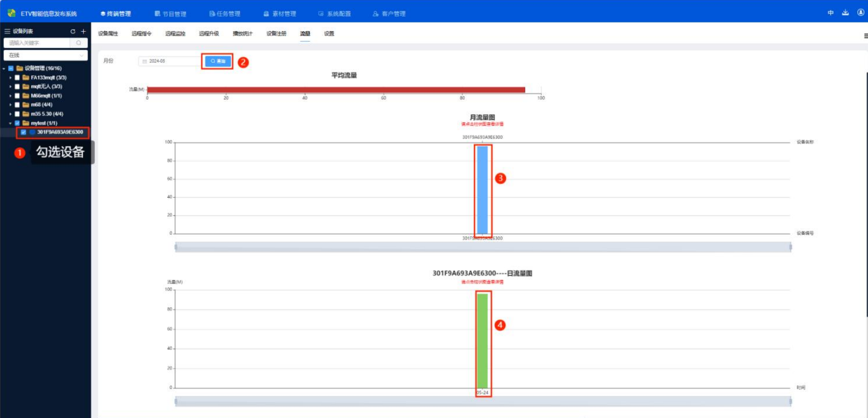Screen dimensions: 868x418
Task: Click the search icon beside keyword field
Action: 79,43
